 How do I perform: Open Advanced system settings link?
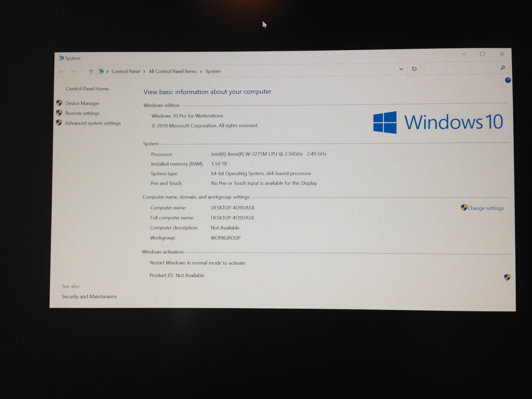[x=93, y=123]
